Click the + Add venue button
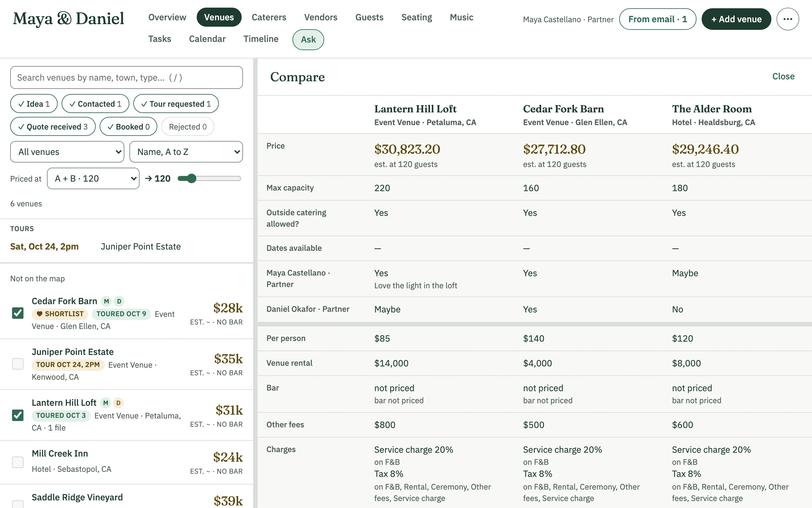The width and height of the screenshot is (812, 508). point(737,19)
